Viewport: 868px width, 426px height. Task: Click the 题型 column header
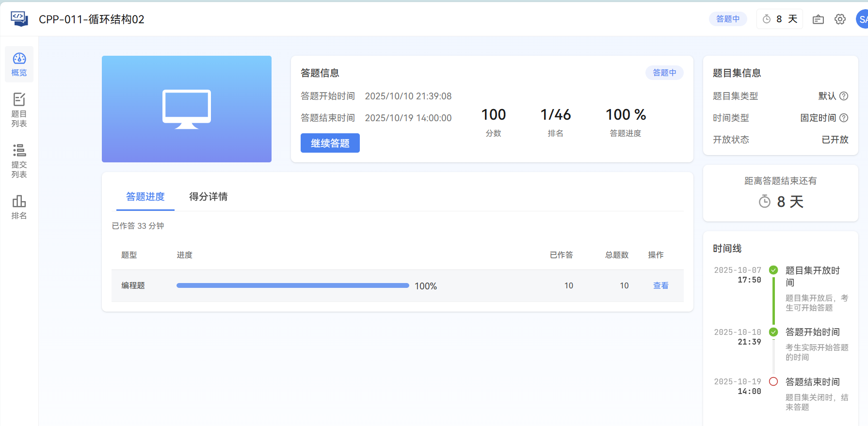pos(129,255)
